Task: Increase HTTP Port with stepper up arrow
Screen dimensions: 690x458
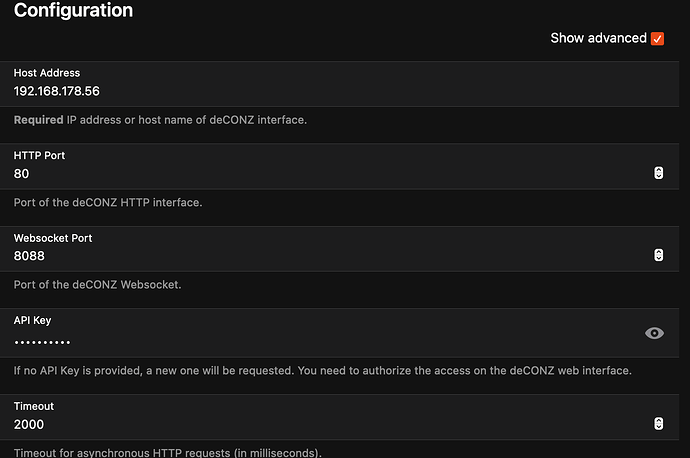Action: pos(658,170)
